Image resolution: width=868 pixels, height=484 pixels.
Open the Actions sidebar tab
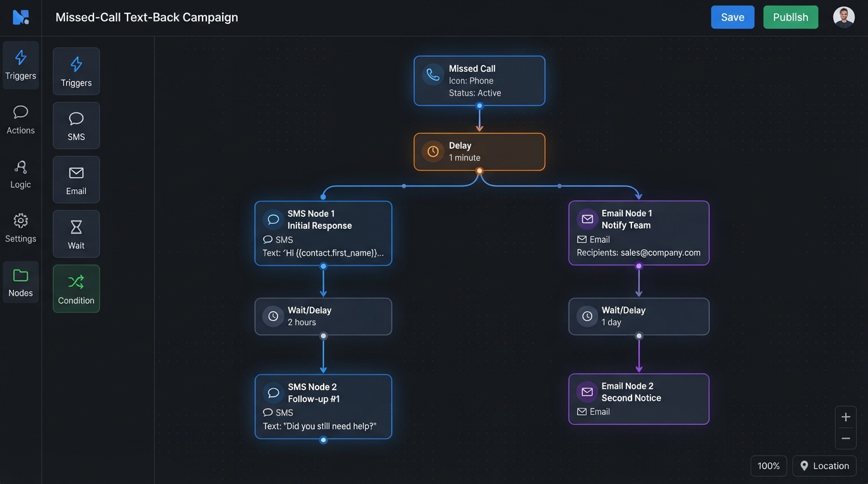(21, 120)
